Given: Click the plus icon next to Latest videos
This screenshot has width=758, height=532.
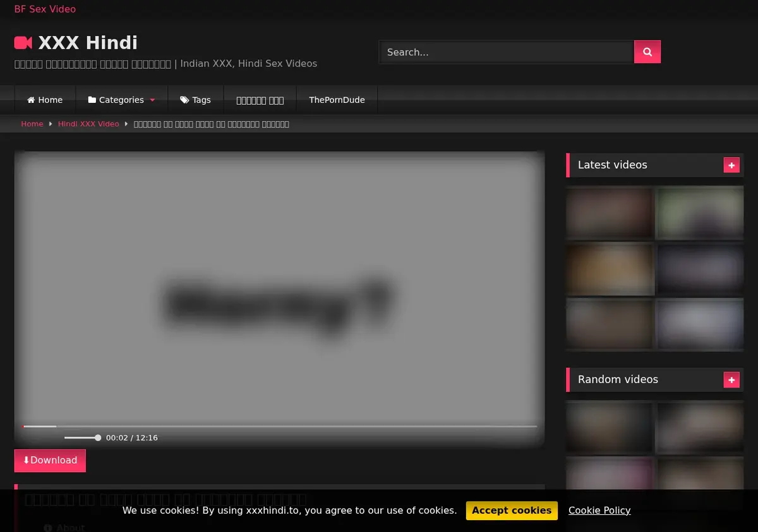Looking at the screenshot, I should 731,165.
